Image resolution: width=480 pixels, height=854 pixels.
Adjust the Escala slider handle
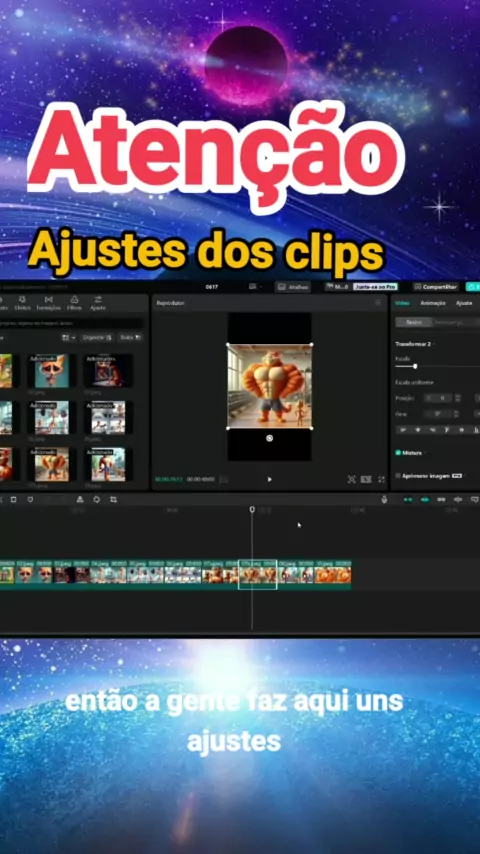coord(415,366)
